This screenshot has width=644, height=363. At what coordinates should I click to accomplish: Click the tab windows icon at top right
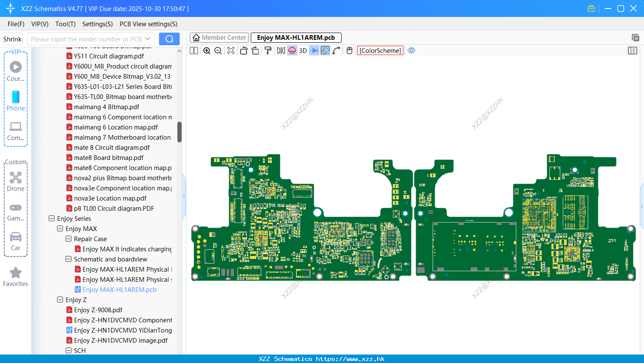[x=635, y=38]
